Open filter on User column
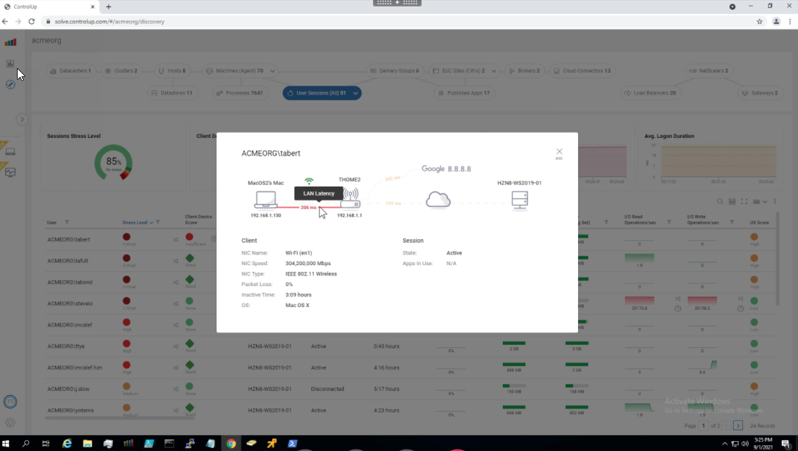 tap(67, 222)
